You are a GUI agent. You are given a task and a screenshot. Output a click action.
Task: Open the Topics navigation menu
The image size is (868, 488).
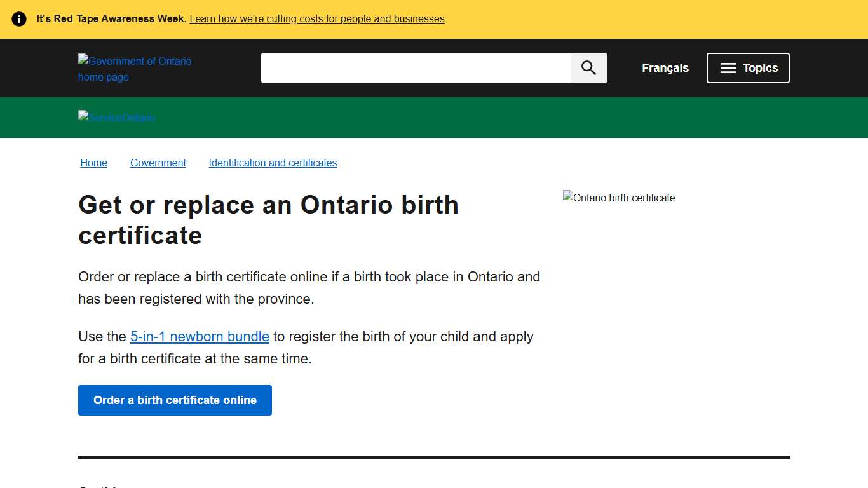748,68
